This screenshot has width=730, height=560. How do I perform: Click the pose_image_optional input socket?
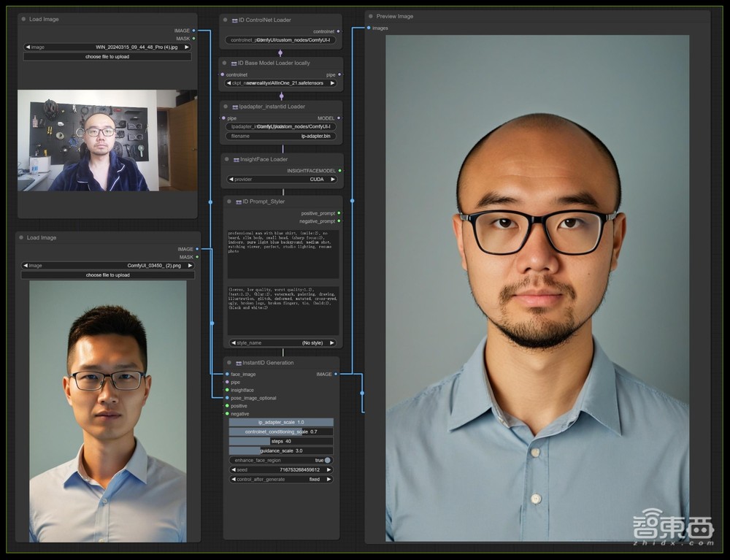tap(226, 398)
